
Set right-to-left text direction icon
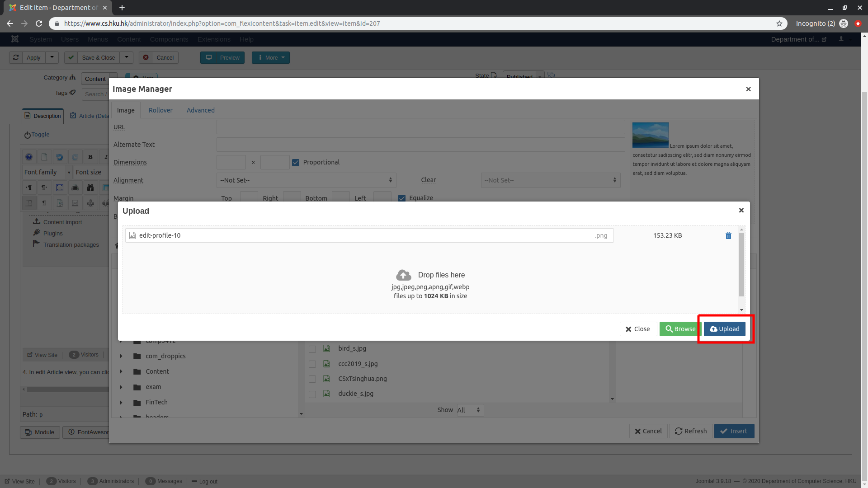[44, 188]
